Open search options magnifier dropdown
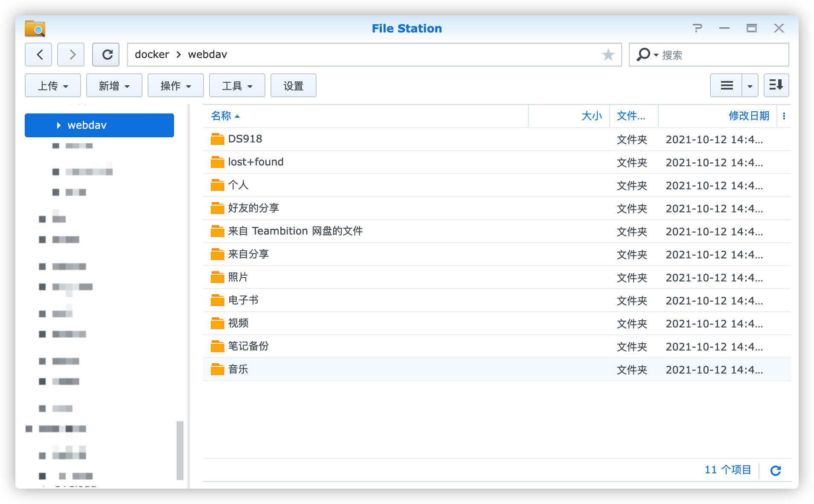Screen dimensions: 814x504 pyautogui.click(x=647, y=55)
